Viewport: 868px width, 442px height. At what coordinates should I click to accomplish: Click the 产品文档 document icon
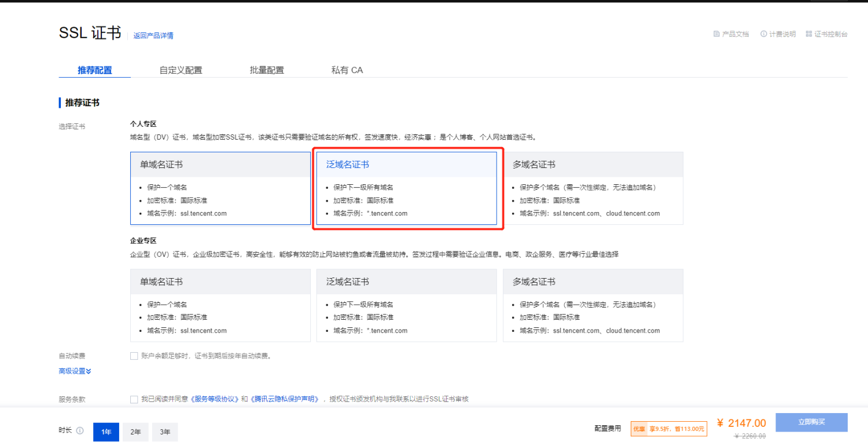click(x=716, y=34)
